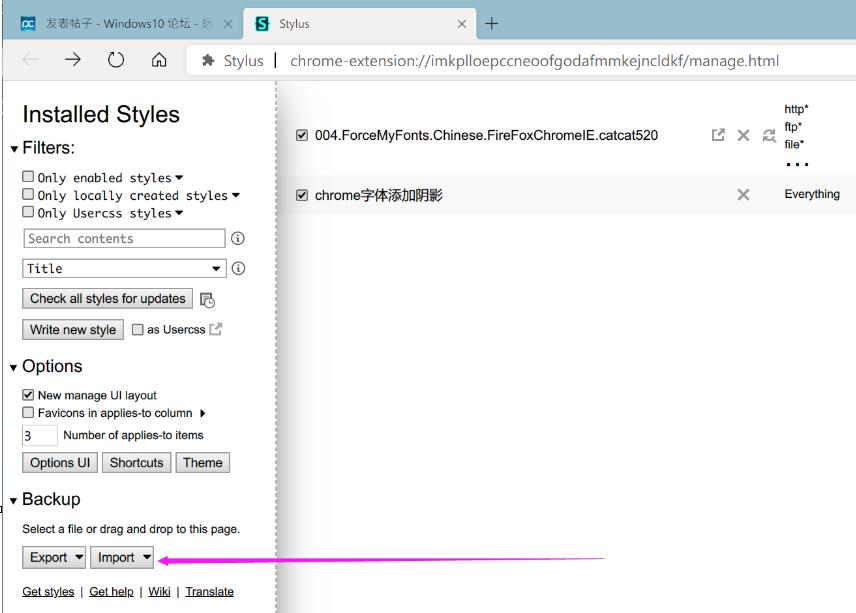The height and width of the screenshot is (613, 856).
Task: Switch to the Windows10 论坛 tab
Action: (128, 24)
